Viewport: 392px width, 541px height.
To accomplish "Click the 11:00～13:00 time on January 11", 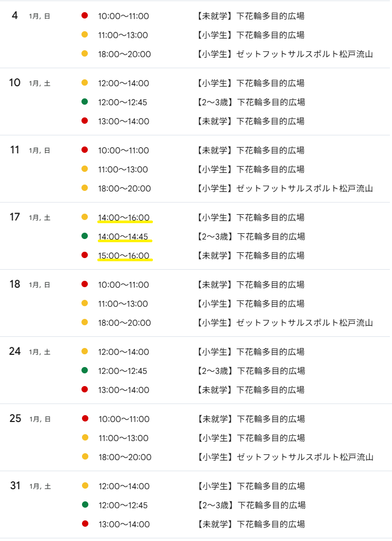I will [x=123, y=169].
